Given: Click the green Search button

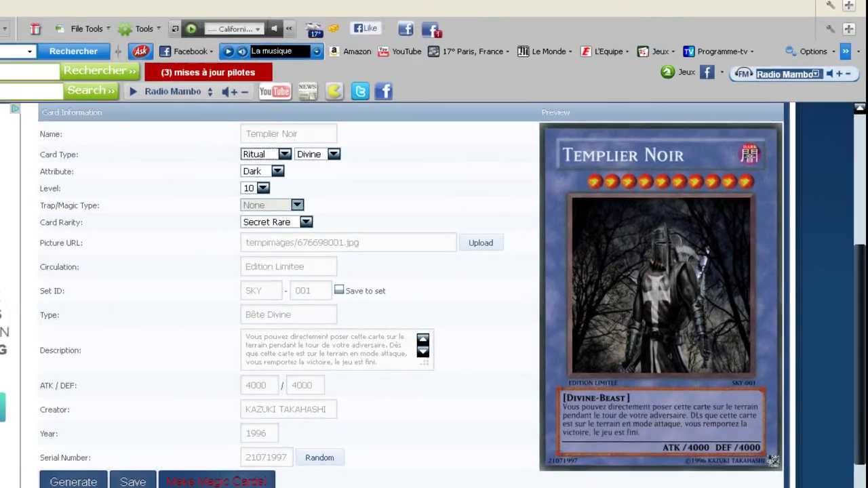Looking at the screenshot, I should 91,90.
